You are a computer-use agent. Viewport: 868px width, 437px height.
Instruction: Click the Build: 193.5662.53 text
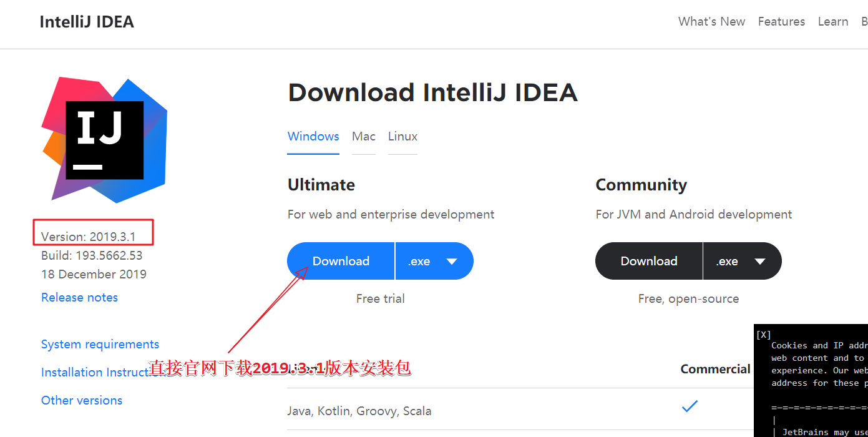click(x=92, y=255)
